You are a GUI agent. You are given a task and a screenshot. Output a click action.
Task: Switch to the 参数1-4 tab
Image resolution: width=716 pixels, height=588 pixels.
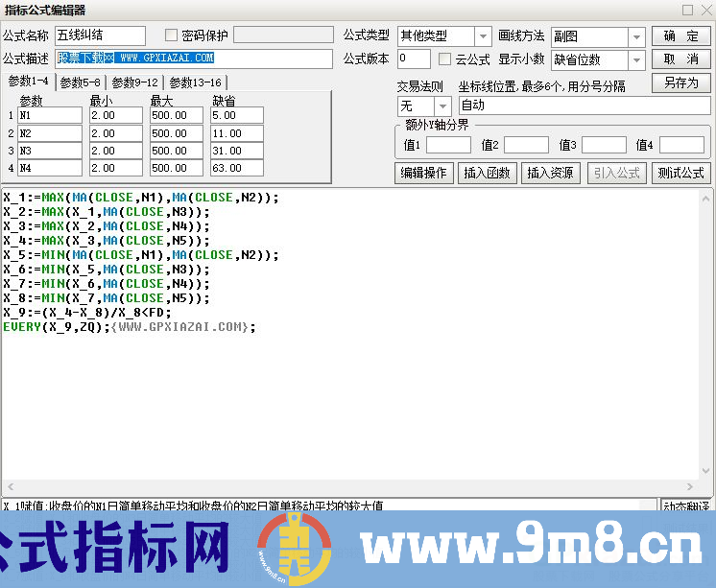point(28,82)
